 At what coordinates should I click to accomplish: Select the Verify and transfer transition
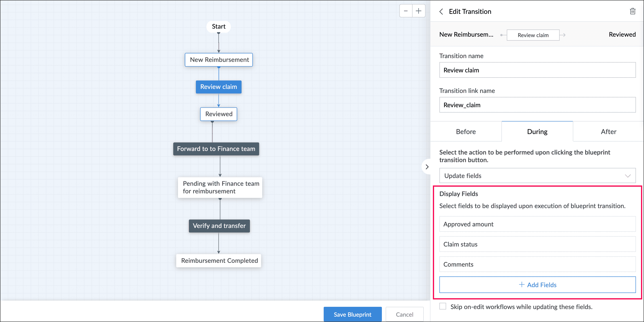[219, 226]
